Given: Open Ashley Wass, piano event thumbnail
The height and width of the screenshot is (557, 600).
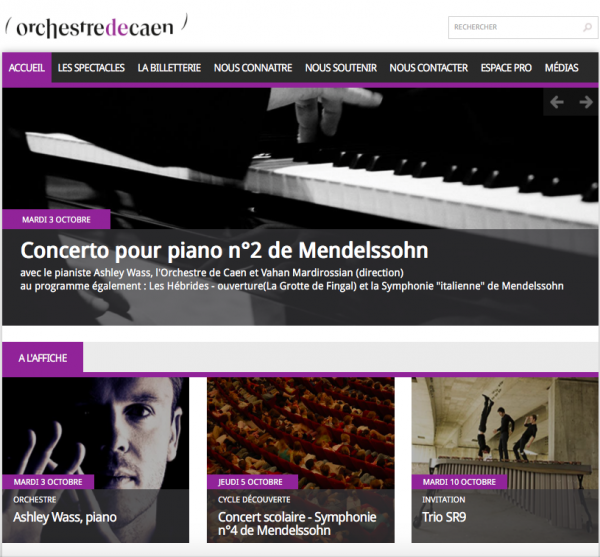Looking at the screenshot, I should pyautogui.click(x=96, y=460).
